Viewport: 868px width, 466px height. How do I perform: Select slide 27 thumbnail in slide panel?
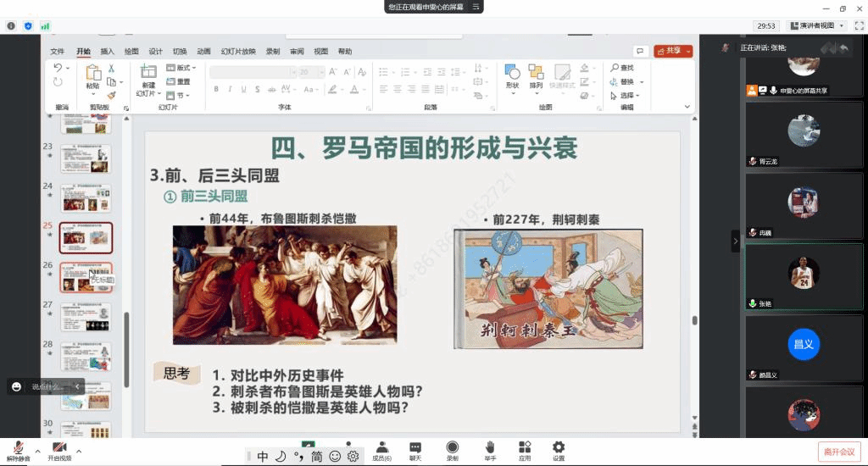[x=86, y=316]
